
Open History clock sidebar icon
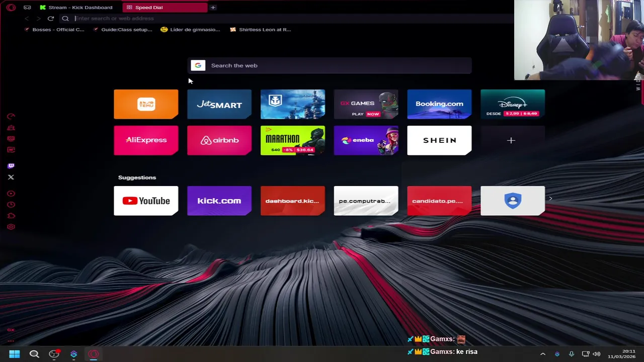(x=11, y=205)
